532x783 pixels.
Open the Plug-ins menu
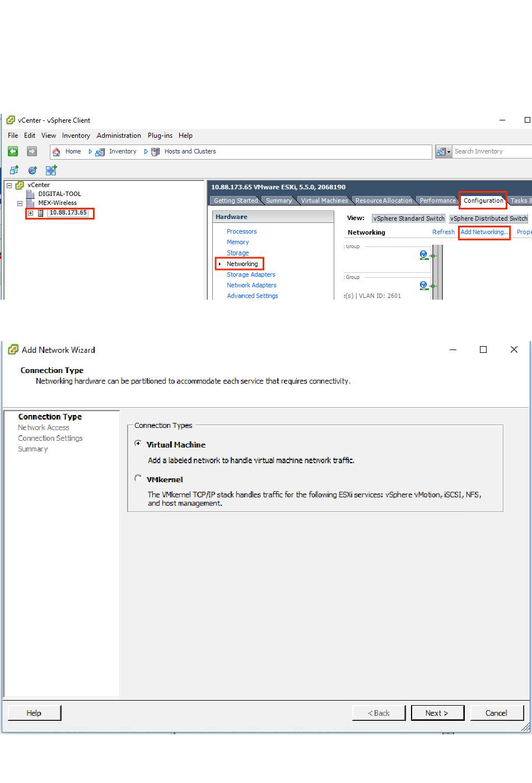(160, 136)
